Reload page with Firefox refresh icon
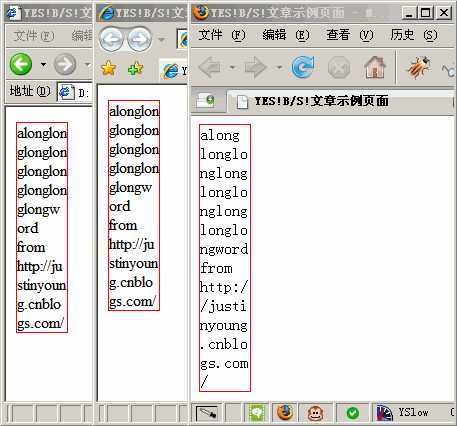Viewport: 457px width, 426px height. coord(303,67)
